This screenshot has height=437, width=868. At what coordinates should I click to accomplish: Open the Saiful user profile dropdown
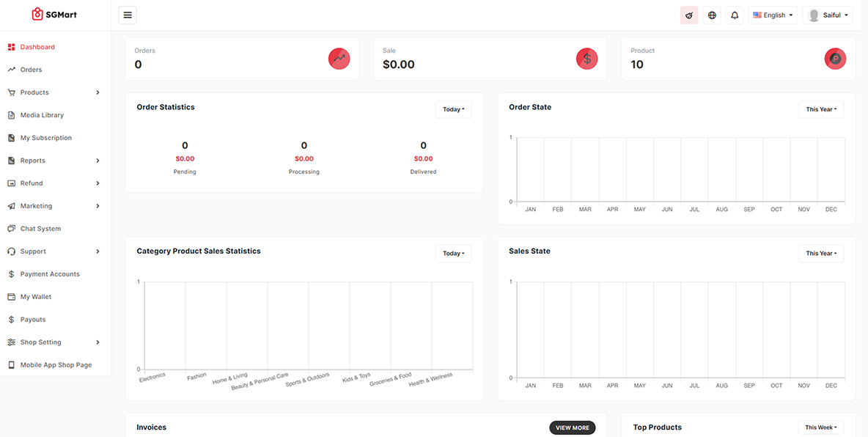click(x=828, y=15)
